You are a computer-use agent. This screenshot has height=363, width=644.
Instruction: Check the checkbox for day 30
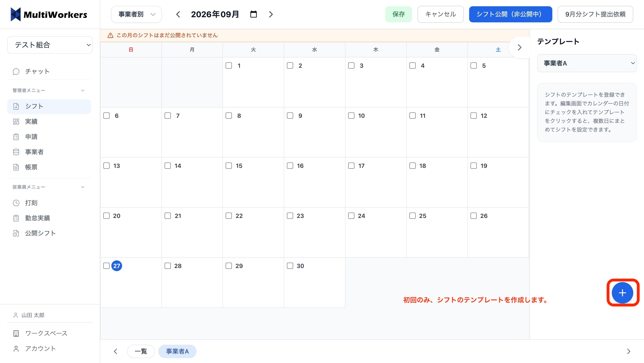click(x=290, y=266)
